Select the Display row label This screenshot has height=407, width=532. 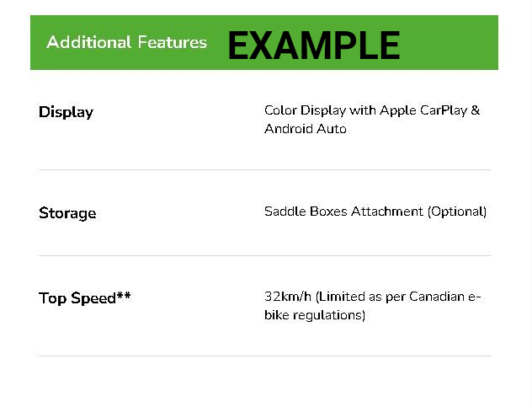(66, 112)
